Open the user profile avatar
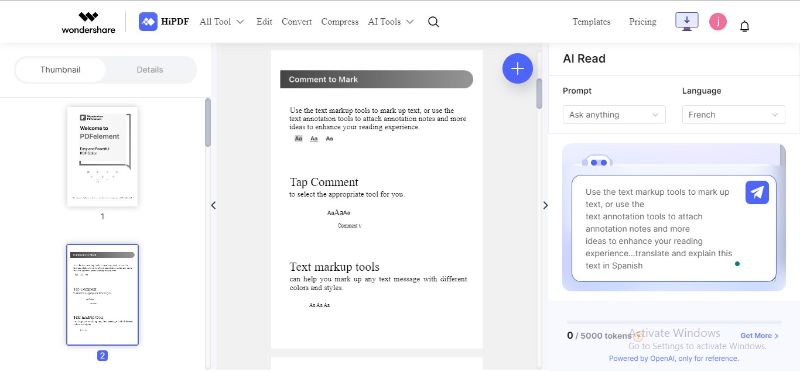 tap(718, 21)
